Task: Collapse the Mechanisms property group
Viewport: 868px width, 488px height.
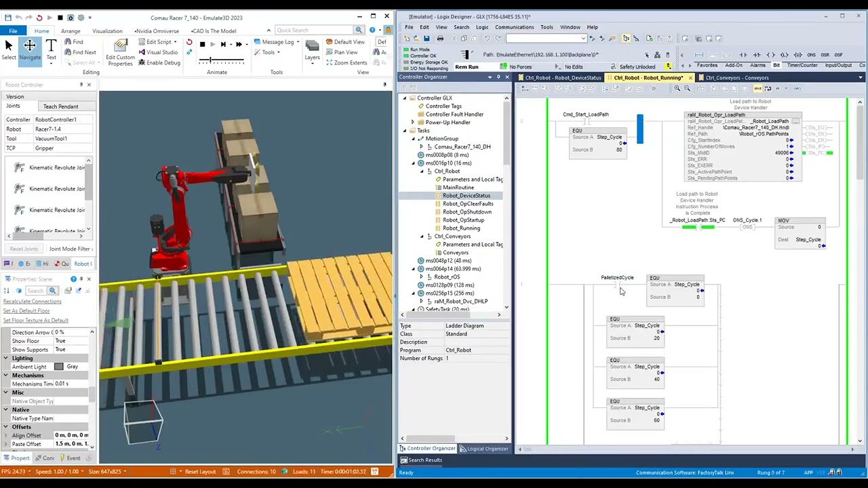Action: point(6,375)
